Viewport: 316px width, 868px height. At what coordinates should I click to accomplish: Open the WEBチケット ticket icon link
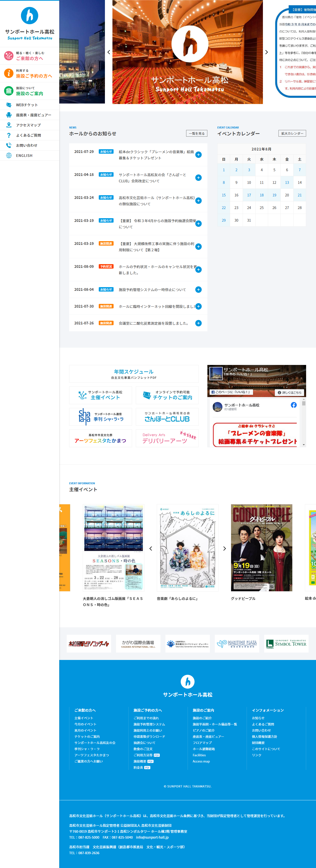pos(9,105)
